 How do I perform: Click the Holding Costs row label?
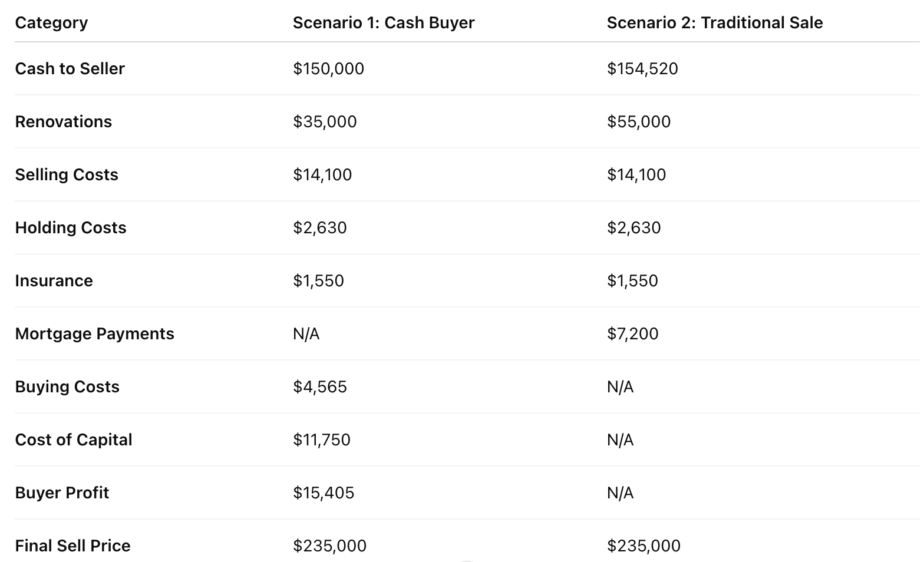tap(71, 228)
